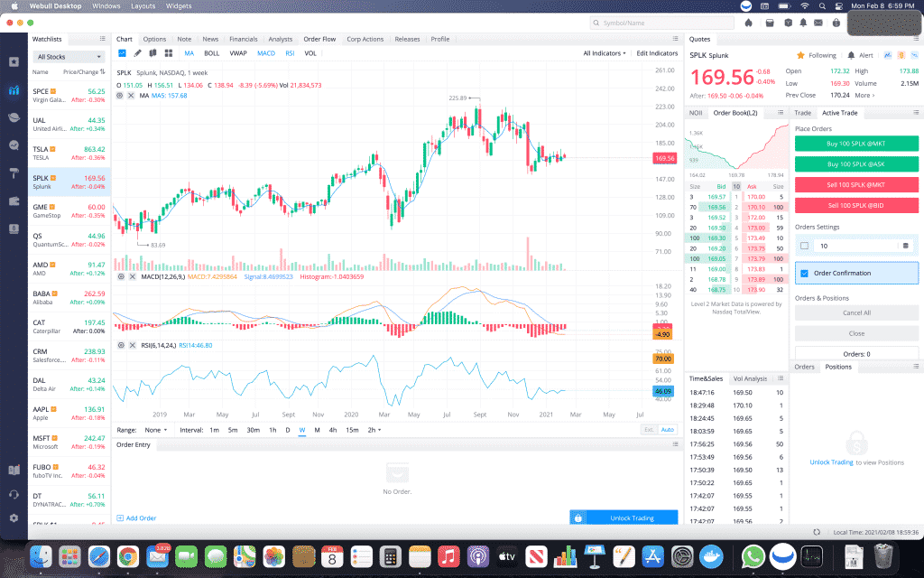924x578 pixels.
Task: Open the Community chat bubble icon in sidebar
Action: tap(14, 145)
